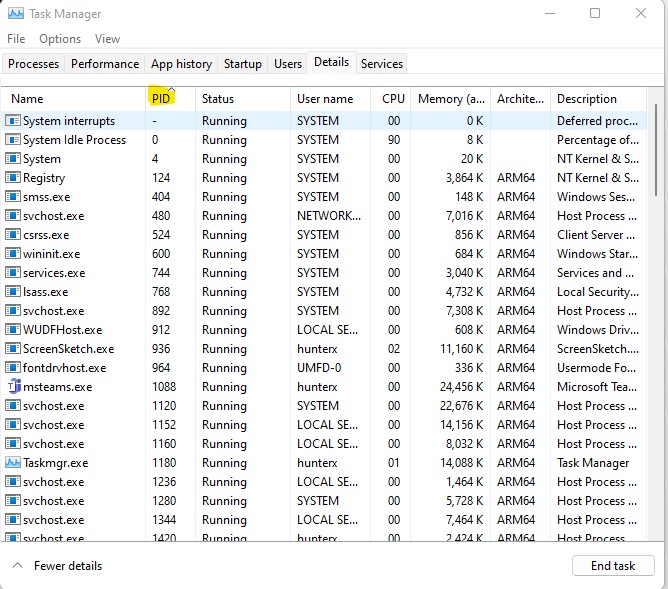The width and height of the screenshot is (668, 589).
Task: Click the ScreenSketch.exe process icon
Action: [x=14, y=349]
